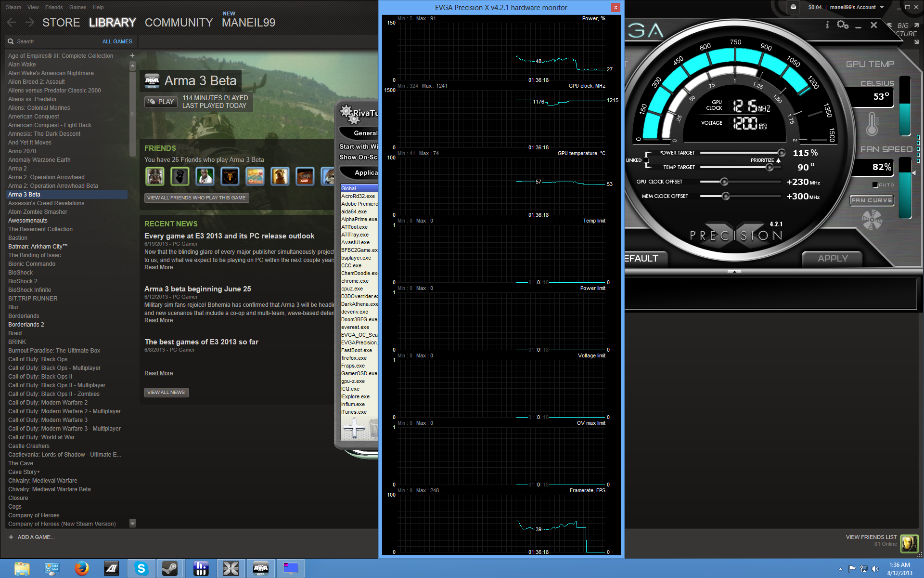Open the Steam menu
The width and height of the screenshot is (924, 578).
(x=13, y=7)
